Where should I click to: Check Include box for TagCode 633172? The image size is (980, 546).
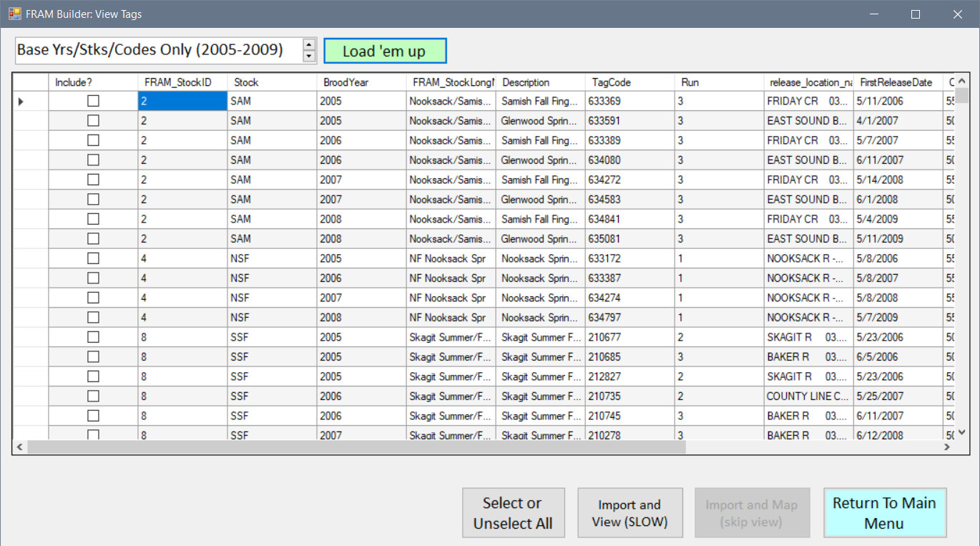click(93, 258)
